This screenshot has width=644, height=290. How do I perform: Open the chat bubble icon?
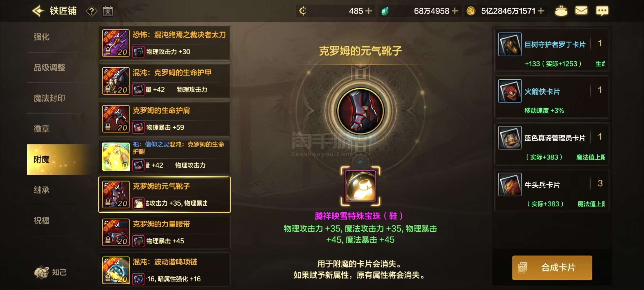pos(602,11)
